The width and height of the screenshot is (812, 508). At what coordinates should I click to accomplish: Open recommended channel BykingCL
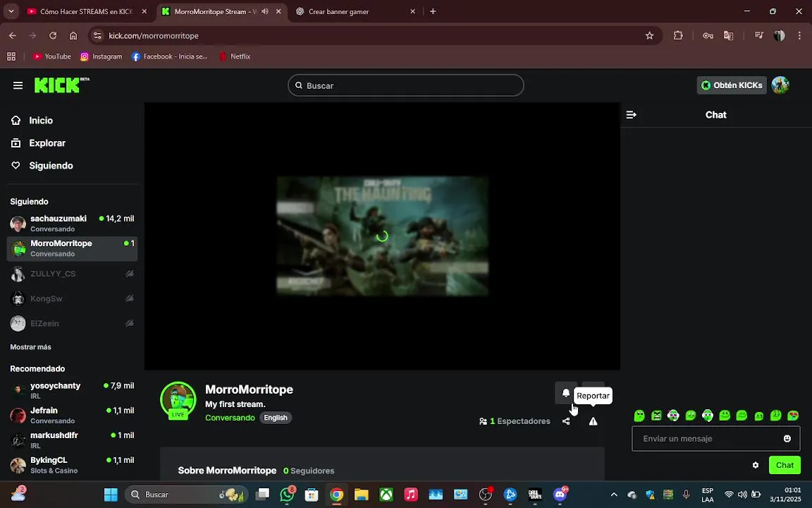coord(72,465)
